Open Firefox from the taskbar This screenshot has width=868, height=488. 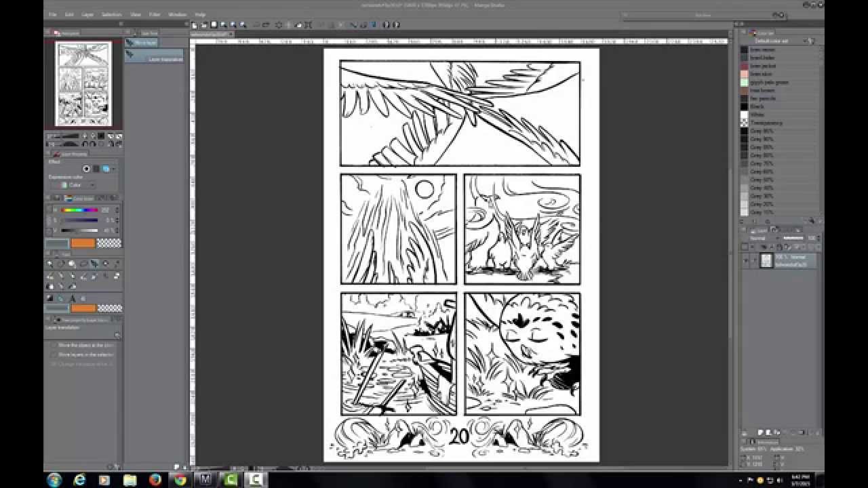click(x=155, y=480)
